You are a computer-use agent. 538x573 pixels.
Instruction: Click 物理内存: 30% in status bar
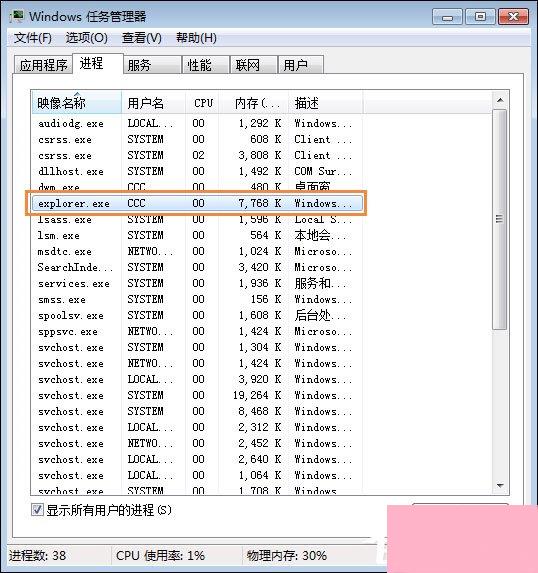pyautogui.click(x=287, y=556)
